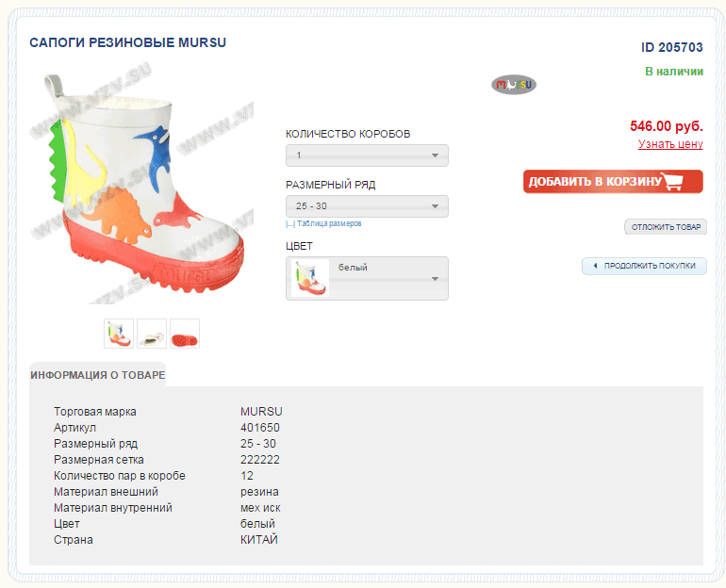Select the first side-view boot thumbnail
Image resolution: width=726 pixels, height=588 pixels.
pyautogui.click(x=119, y=334)
